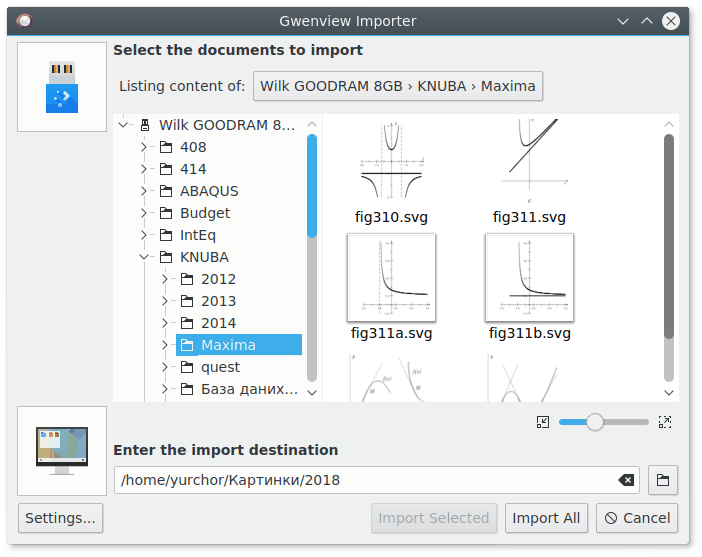Select the fig311a.svg thumbnail
Screen dimensions: 702x557
click(x=391, y=278)
